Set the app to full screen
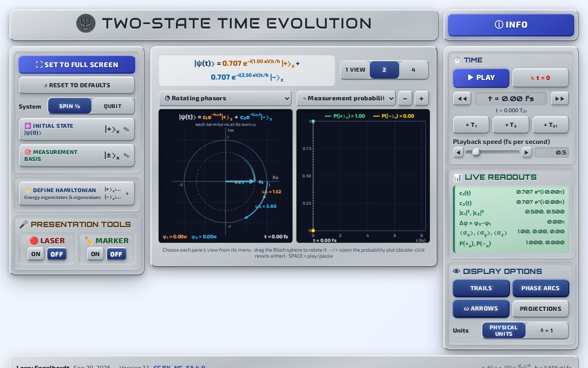Screen dimensions: 588x368 tap(77, 64)
